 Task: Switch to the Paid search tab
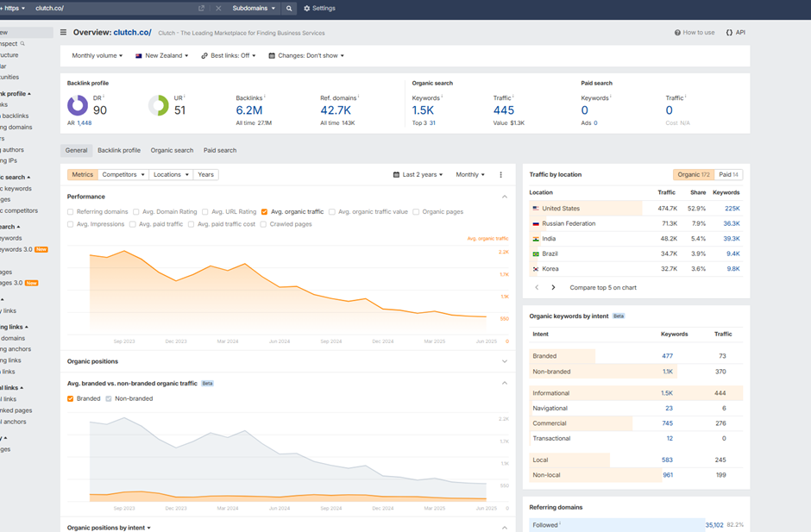220,150
